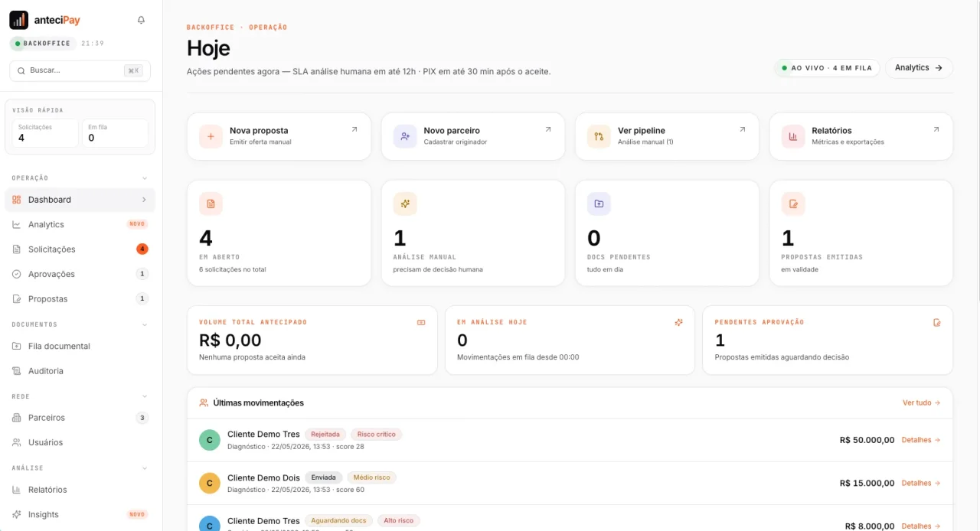Image resolution: width=980 pixels, height=531 pixels.
Task: Click the sidebar Relatórios bar chart icon
Action: point(17,490)
